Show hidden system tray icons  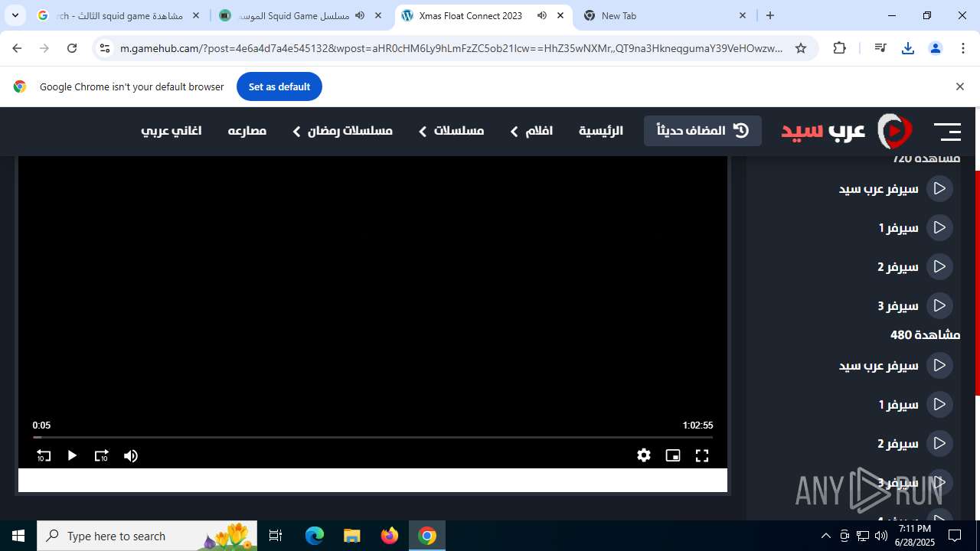coord(825,536)
